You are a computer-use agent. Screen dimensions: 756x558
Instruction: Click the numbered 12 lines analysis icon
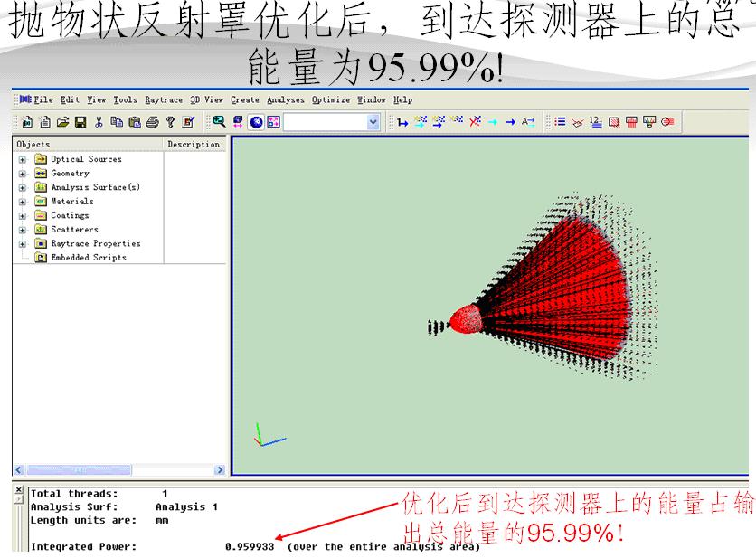595,121
